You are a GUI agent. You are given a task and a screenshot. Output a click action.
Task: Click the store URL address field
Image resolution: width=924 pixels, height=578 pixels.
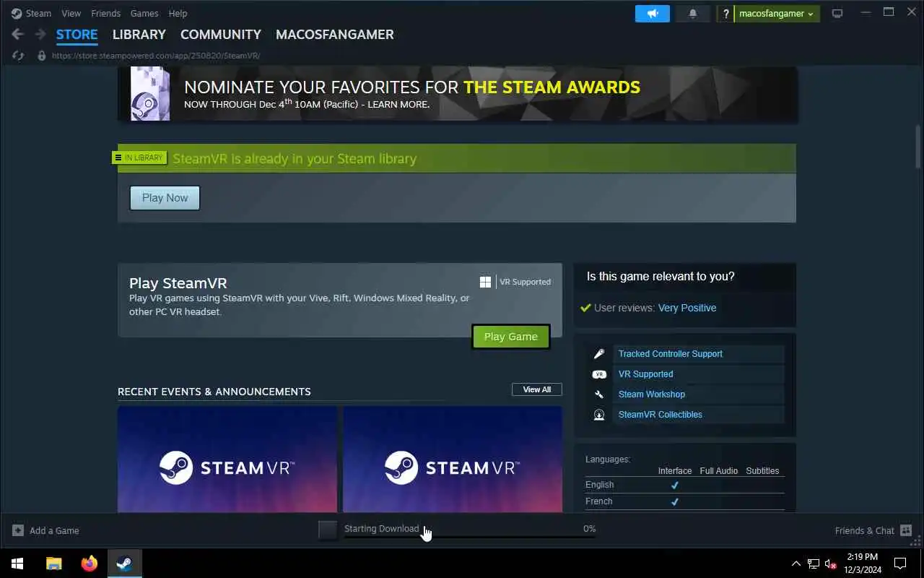click(x=156, y=56)
